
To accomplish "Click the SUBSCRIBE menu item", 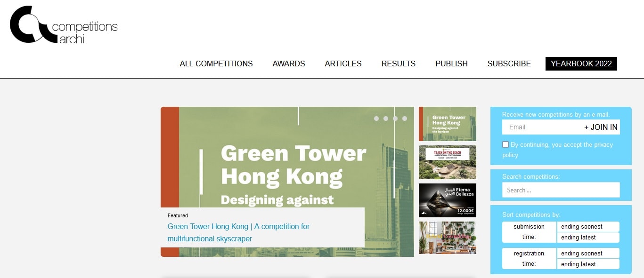I will (509, 64).
